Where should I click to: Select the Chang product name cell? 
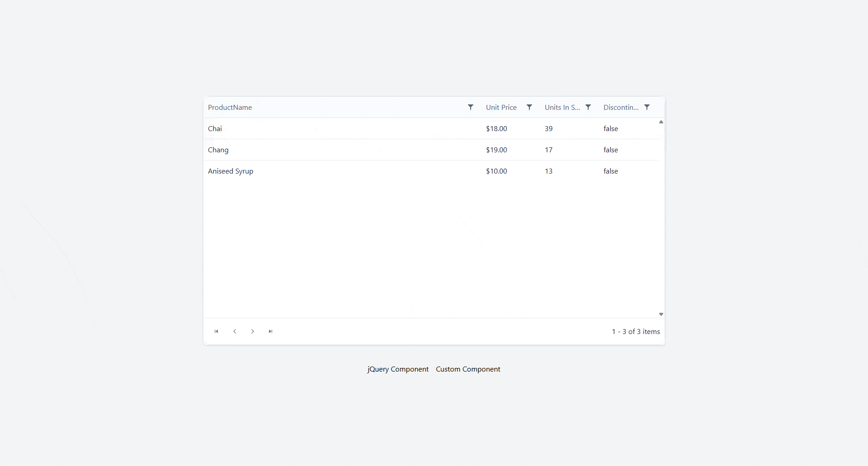click(x=342, y=150)
